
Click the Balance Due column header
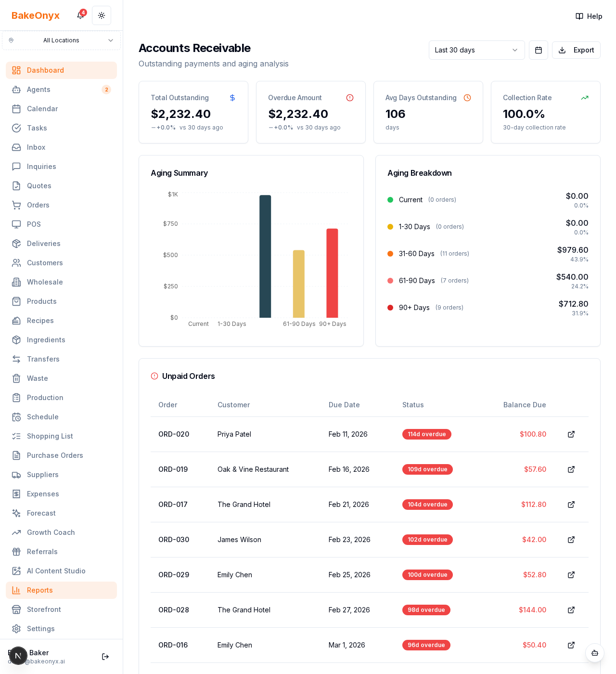click(x=525, y=405)
